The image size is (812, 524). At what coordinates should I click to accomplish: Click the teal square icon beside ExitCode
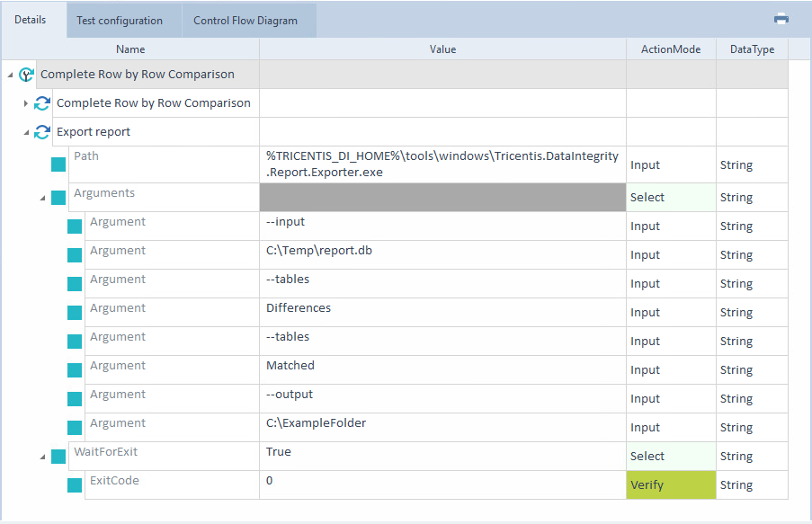[75, 485]
